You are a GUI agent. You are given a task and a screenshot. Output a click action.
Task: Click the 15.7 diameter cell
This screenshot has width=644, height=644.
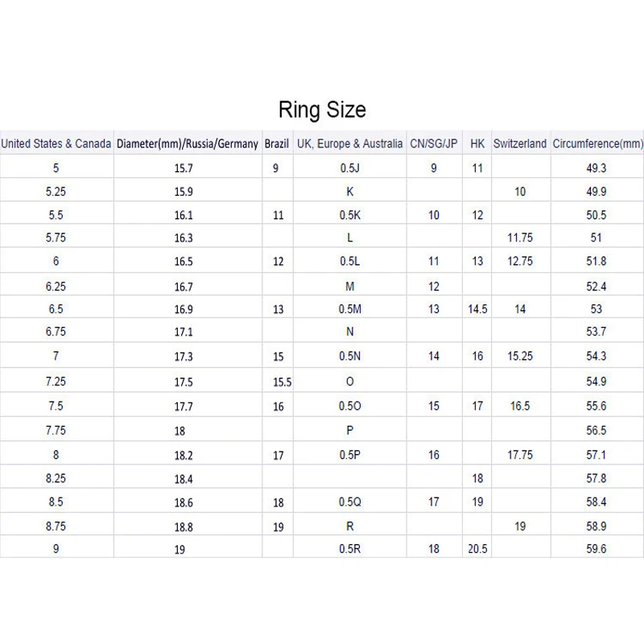point(184,168)
